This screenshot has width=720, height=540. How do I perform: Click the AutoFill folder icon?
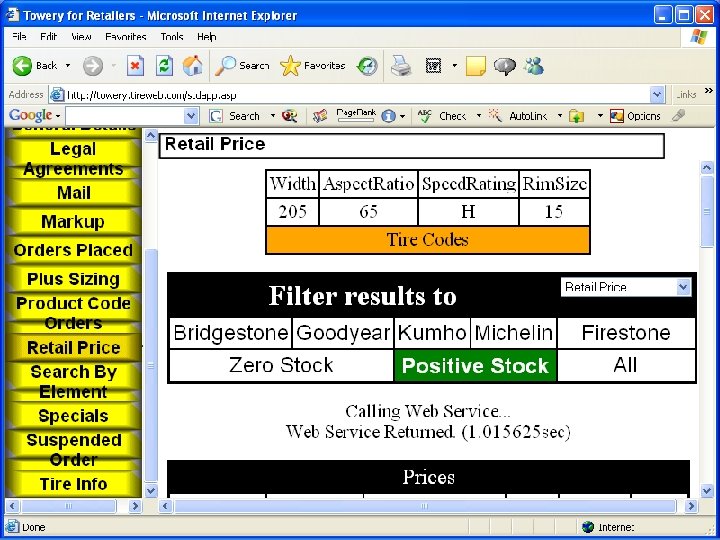576,116
